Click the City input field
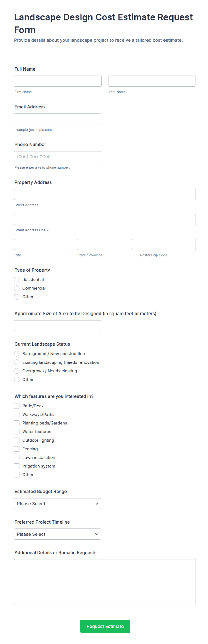This screenshot has width=208, height=644. click(42, 244)
